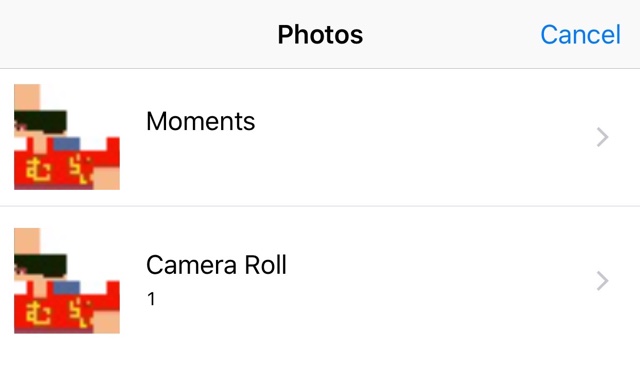Screen dimensions: 640x372
Task: Click the black hair in Moments thumbnail
Action: tap(40, 121)
